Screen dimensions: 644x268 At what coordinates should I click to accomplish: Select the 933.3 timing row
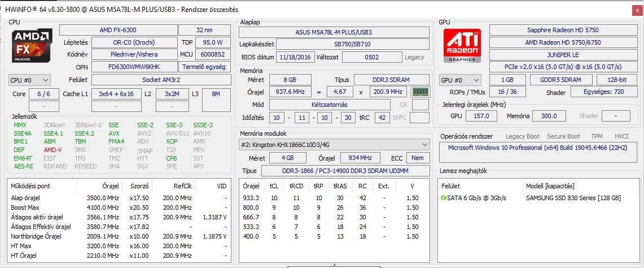tap(334, 198)
